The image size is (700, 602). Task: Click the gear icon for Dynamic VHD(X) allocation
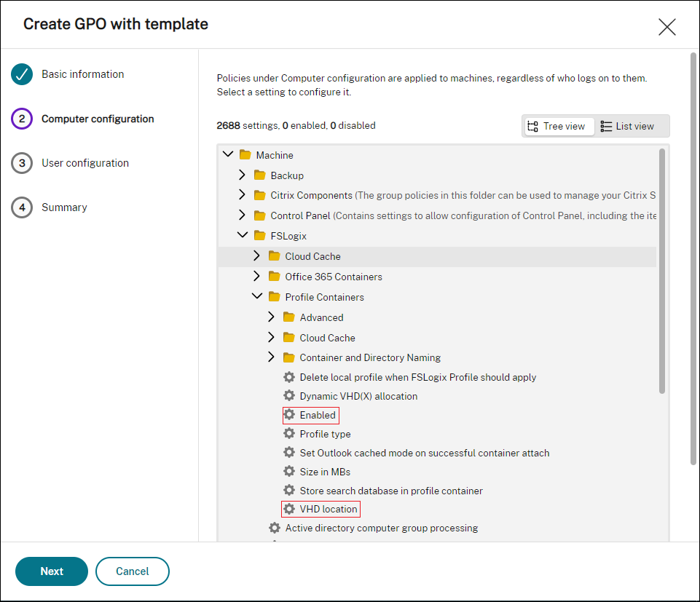pos(289,396)
